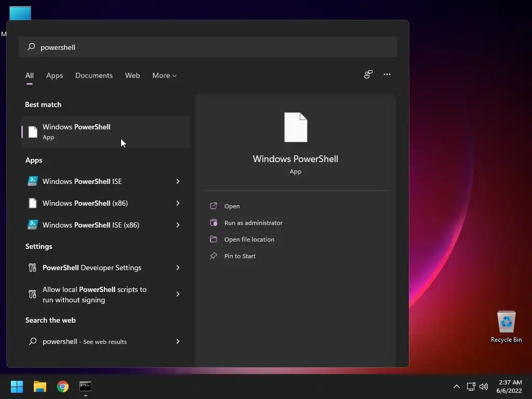Select powershell See web results entry
The height and width of the screenshot is (399, 532).
click(x=106, y=341)
